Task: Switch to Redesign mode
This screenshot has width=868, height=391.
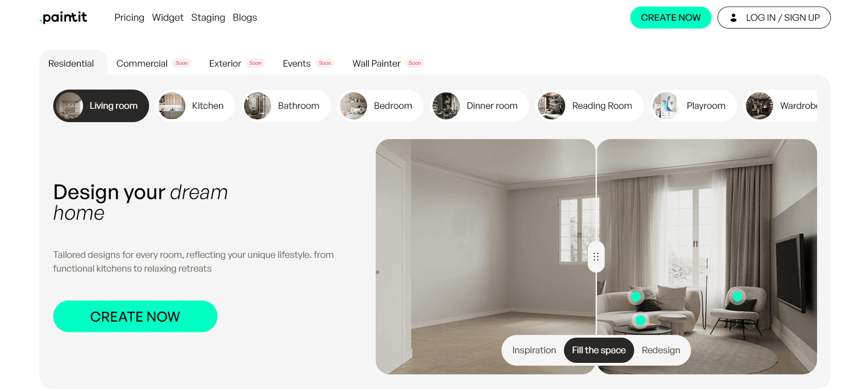Action: pyautogui.click(x=661, y=350)
